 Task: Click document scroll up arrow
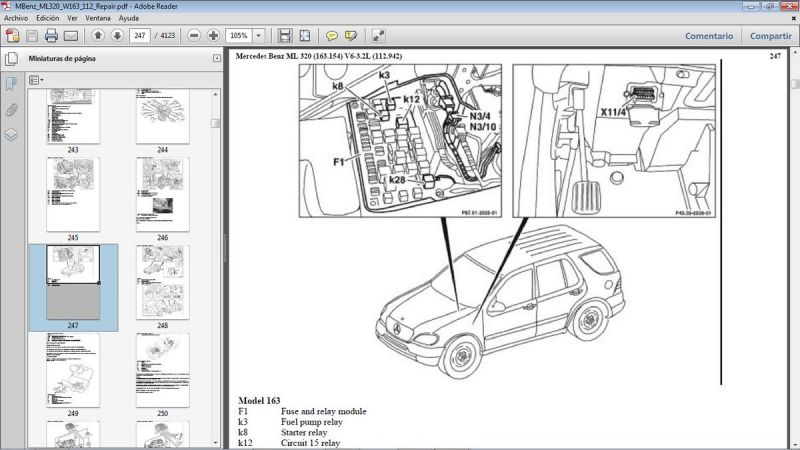795,52
